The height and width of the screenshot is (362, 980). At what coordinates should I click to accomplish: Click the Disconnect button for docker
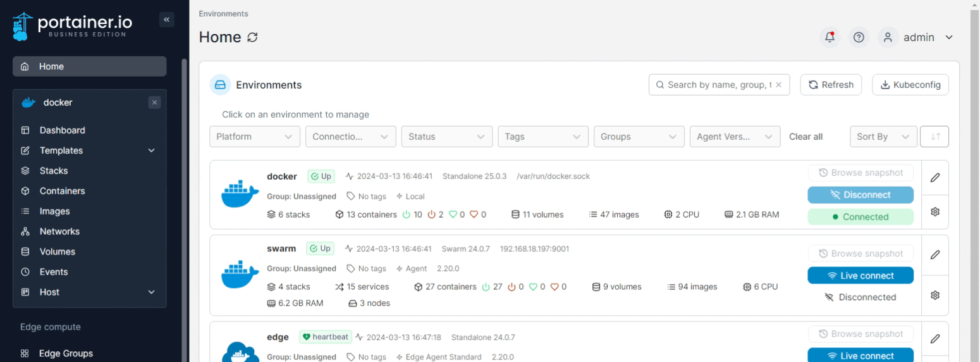[860, 195]
